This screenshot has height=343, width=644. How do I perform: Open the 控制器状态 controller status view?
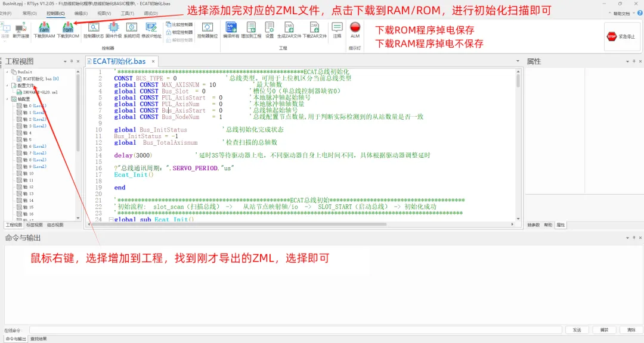(94, 31)
